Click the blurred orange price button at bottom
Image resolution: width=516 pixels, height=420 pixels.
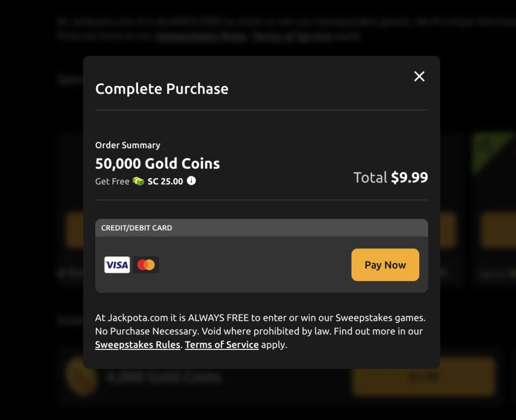pyautogui.click(x=423, y=377)
